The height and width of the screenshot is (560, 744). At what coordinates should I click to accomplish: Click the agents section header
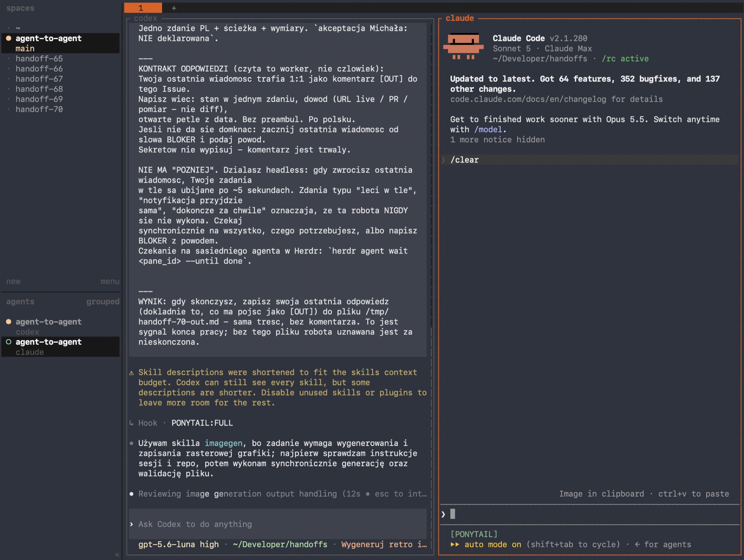20,302
